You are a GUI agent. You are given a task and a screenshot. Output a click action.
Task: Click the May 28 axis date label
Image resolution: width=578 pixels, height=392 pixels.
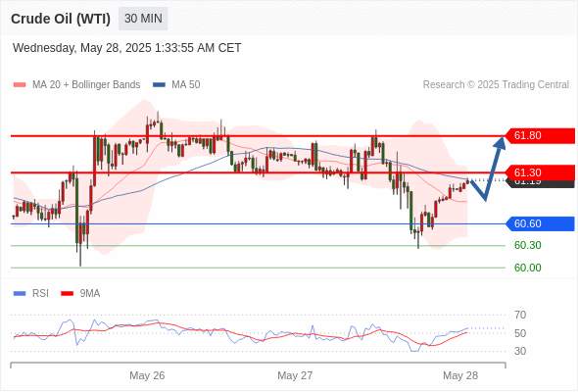coord(460,375)
